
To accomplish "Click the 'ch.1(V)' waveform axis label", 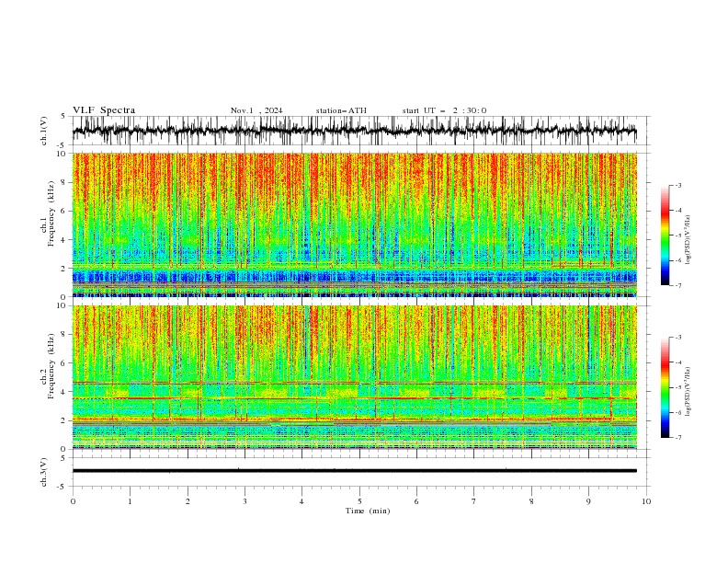I will pos(44,131).
